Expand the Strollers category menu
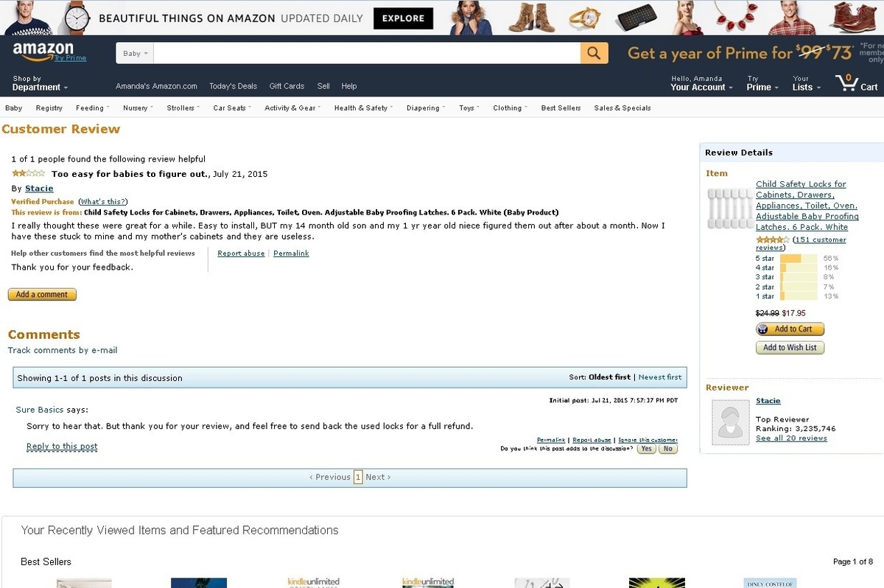Image resolution: width=884 pixels, height=588 pixels. (x=183, y=108)
